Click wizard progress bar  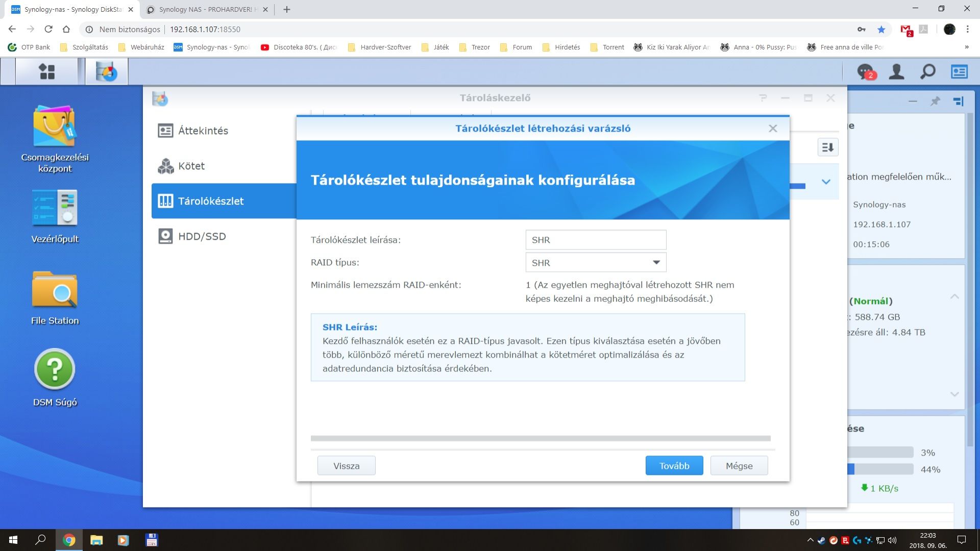[541, 438]
